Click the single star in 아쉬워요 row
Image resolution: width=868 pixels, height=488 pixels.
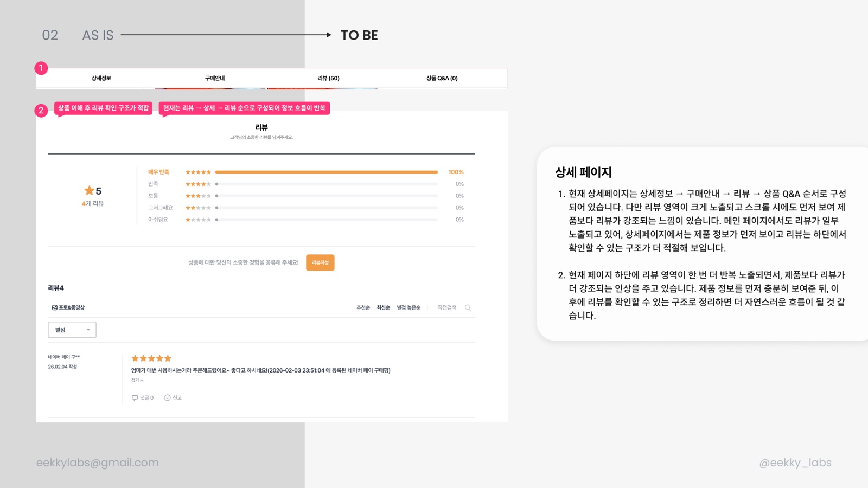pyautogui.click(x=198, y=220)
